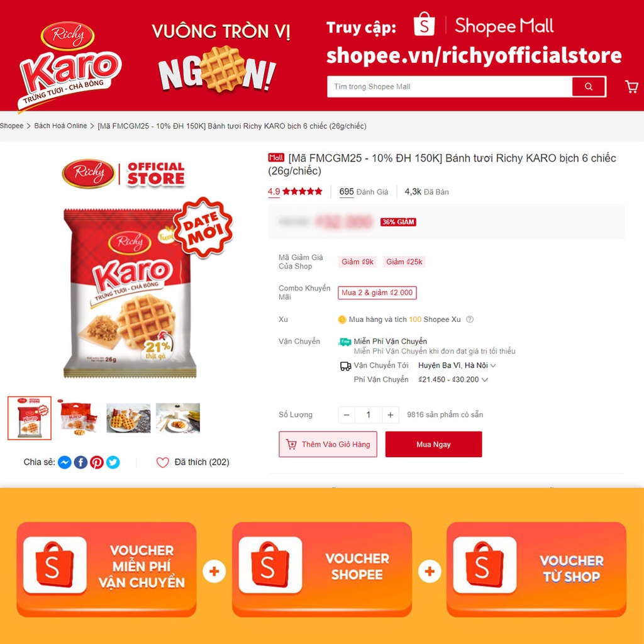The width and height of the screenshot is (644, 644).
Task: Expand the shipping fee ₫21.450 - ₫30.200 chevron
Action: (485, 379)
